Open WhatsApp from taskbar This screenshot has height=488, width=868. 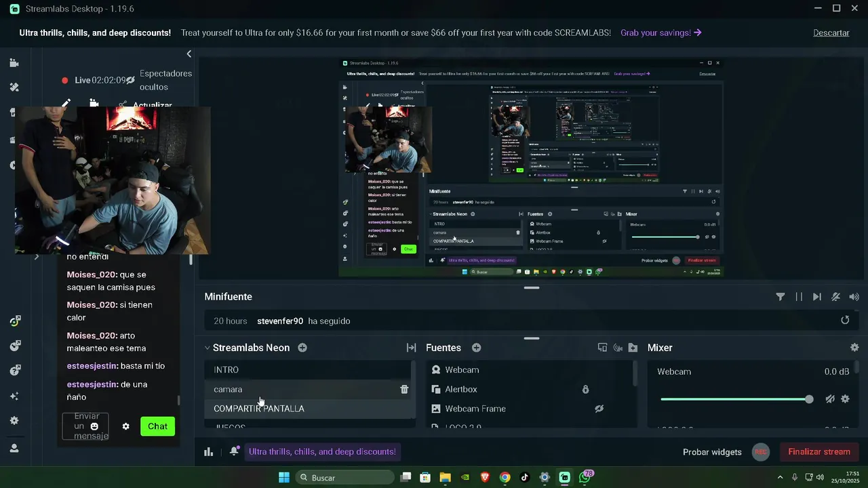(x=585, y=478)
